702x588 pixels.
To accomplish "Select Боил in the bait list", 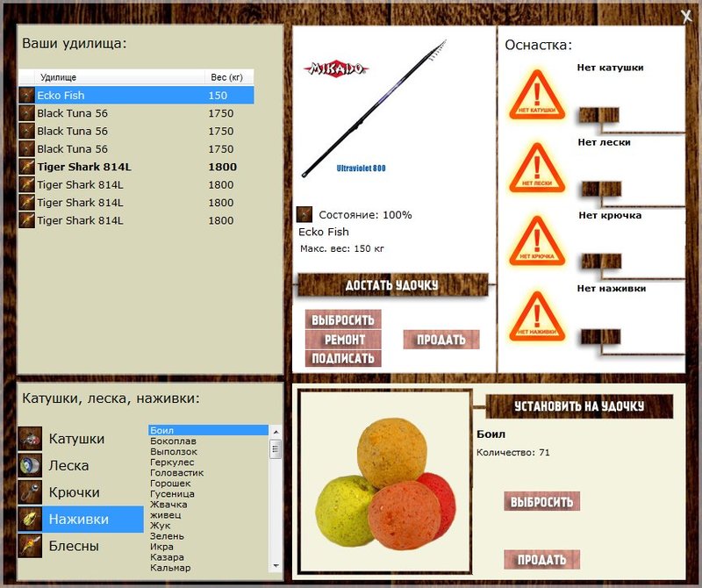I will (x=208, y=430).
